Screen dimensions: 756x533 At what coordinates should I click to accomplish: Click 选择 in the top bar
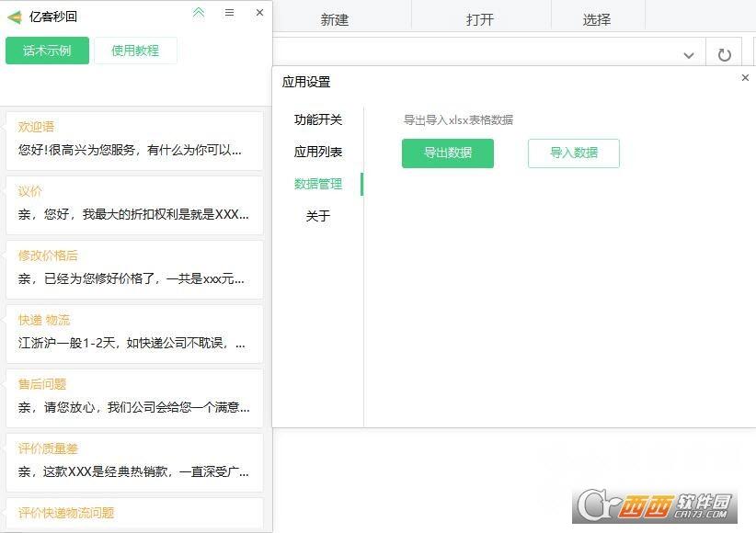click(x=596, y=20)
